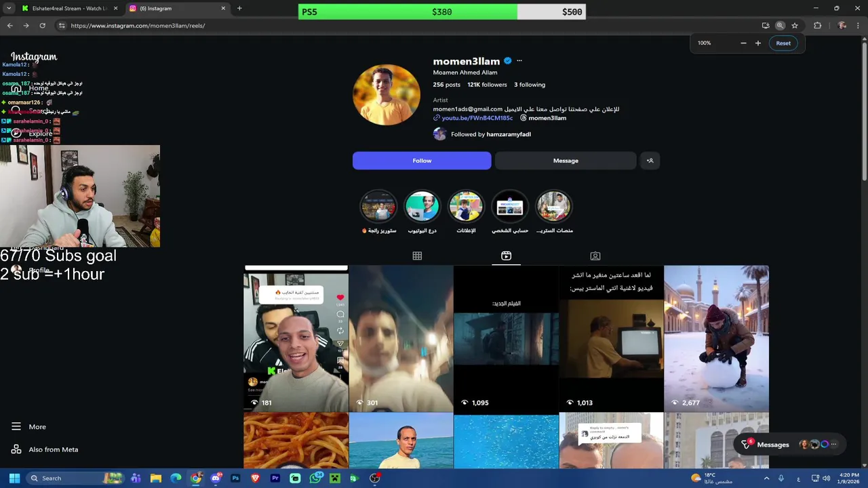Click the Instagram logo in sidebar
This screenshot has height=488, width=868.
pyautogui.click(x=34, y=57)
